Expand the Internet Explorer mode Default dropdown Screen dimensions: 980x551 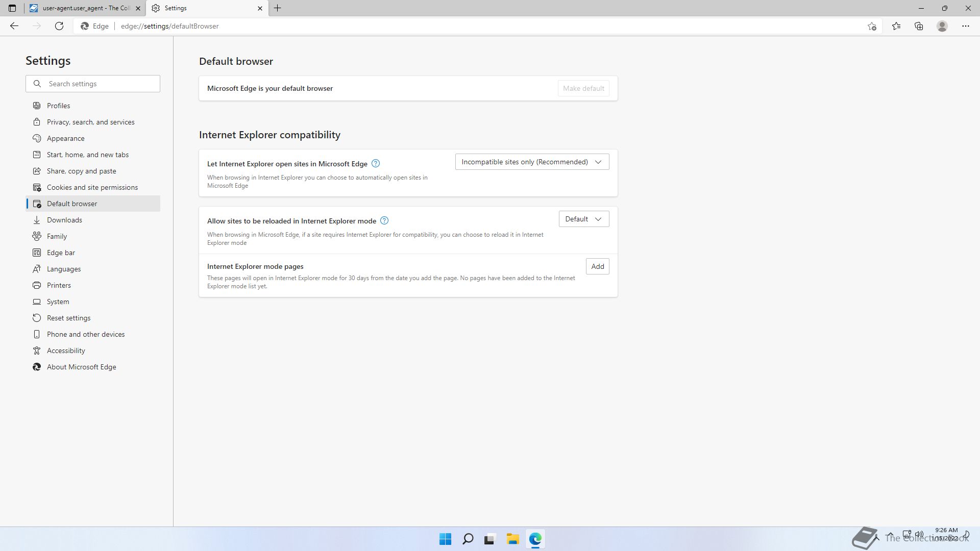point(584,219)
